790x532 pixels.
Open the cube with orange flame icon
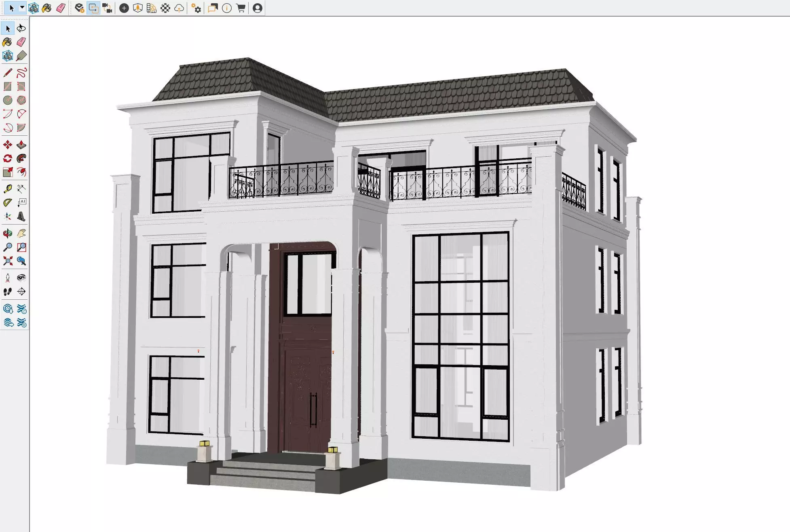[138, 8]
